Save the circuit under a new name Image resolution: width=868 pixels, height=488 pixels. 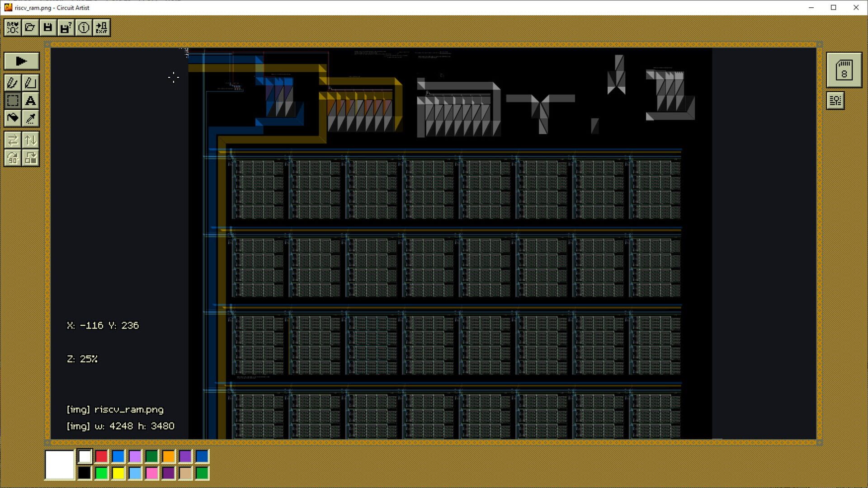tap(65, 28)
